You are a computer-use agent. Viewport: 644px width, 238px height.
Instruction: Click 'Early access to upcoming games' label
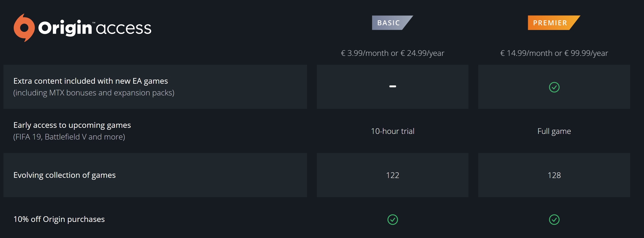click(x=72, y=125)
